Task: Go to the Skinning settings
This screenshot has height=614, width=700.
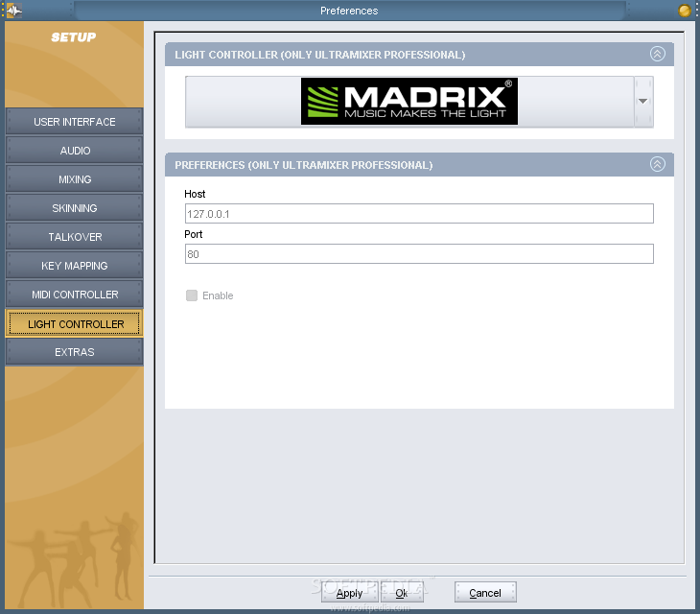Action: (74, 208)
